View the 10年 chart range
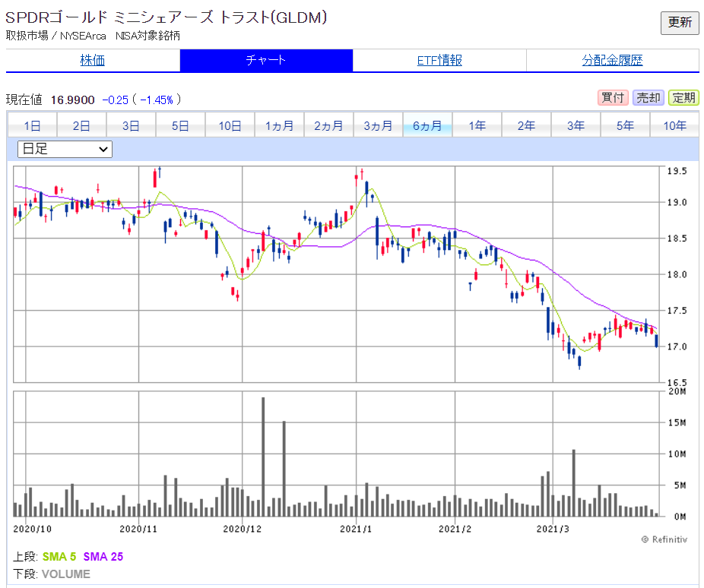 674,125
